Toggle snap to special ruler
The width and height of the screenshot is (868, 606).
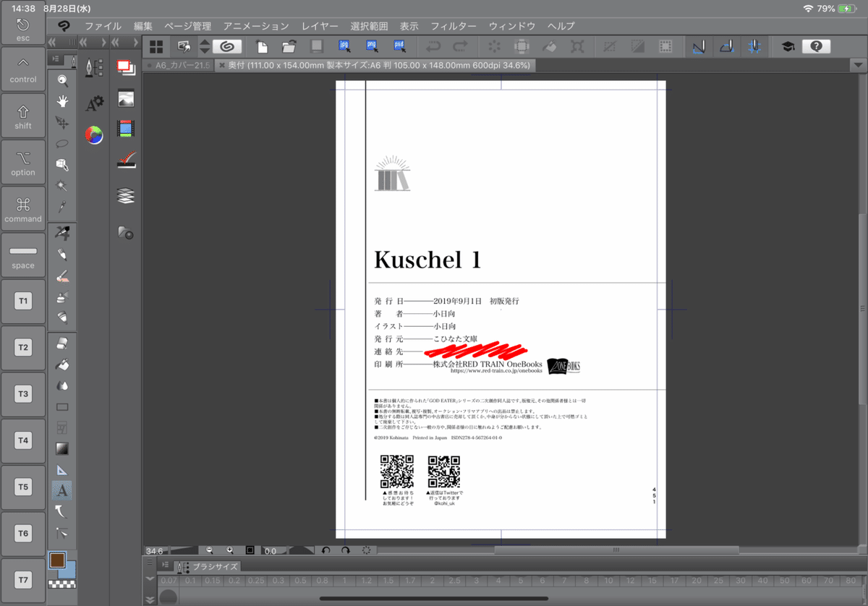click(726, 46)
